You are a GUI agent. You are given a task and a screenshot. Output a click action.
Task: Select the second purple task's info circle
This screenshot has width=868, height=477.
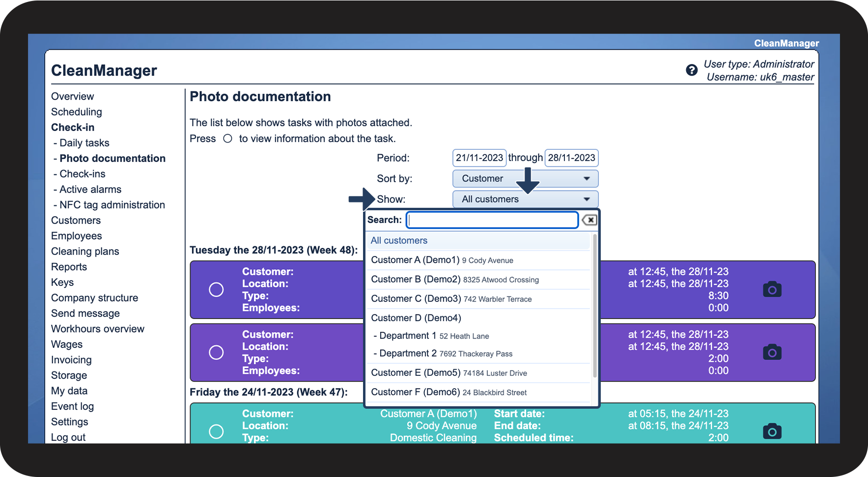[x=216, y=353]
